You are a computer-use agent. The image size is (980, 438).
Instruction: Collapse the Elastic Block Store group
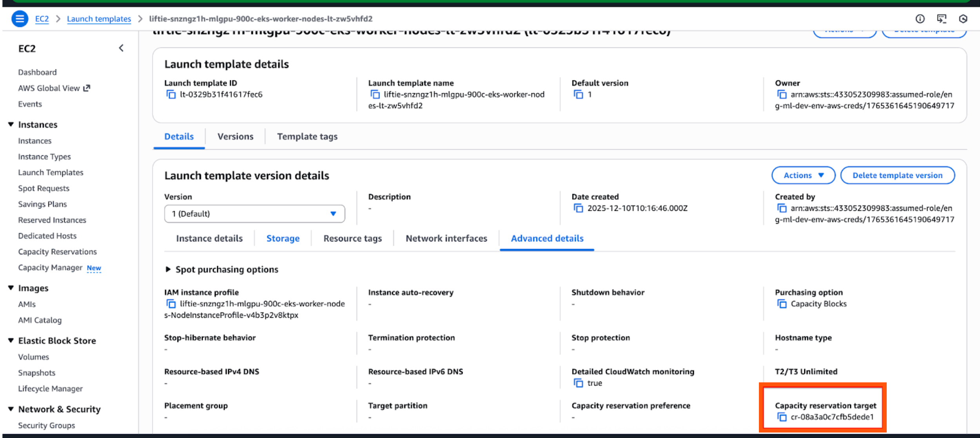11,340
